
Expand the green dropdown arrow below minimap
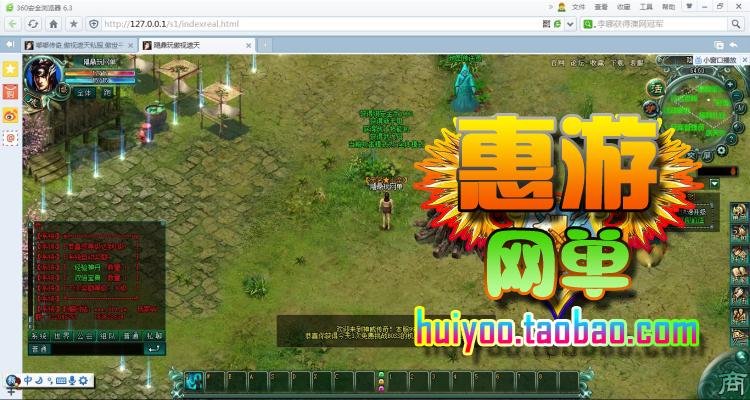click(x=715, y=183)
